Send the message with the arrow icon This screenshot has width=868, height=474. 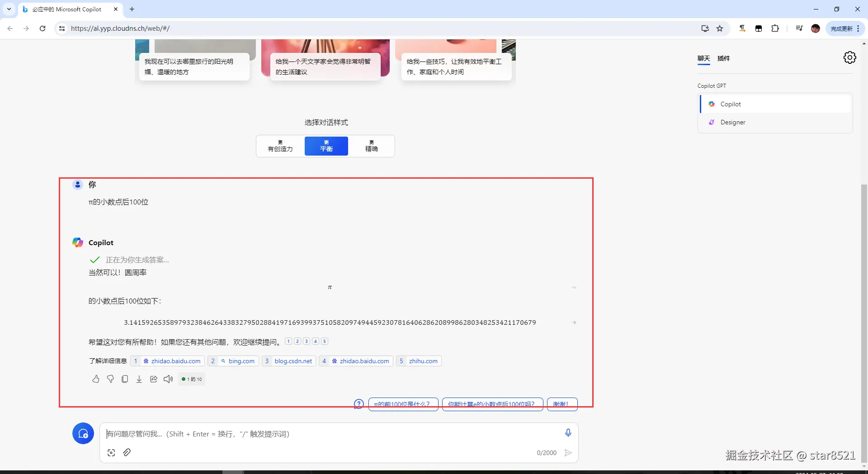tap(568, 453)
